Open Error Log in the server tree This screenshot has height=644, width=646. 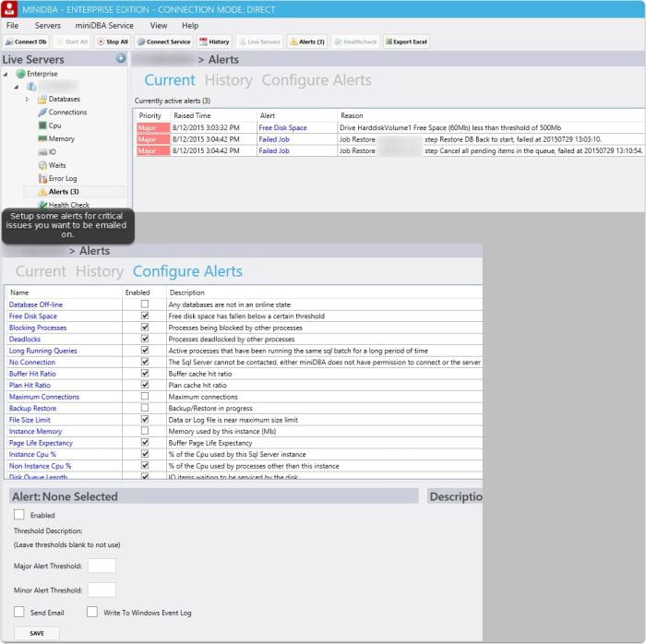pos(62,178)
